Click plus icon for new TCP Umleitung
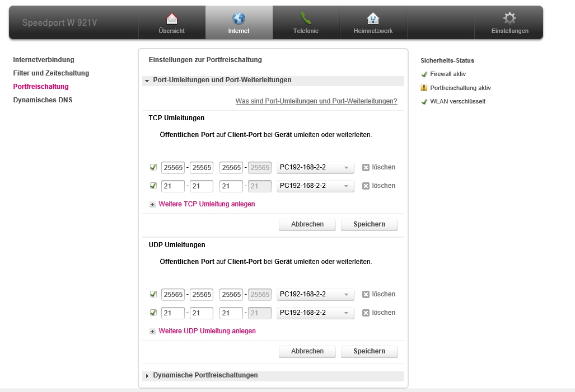The width and height of the screenshot is (575, 392). click(152, 205)
